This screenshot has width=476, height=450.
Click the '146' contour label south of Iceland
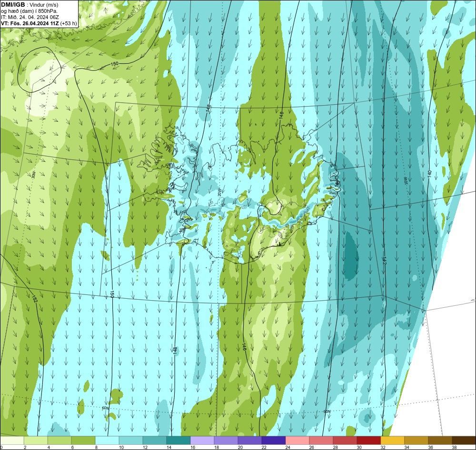pyautogui.click(x=244, y=347)
